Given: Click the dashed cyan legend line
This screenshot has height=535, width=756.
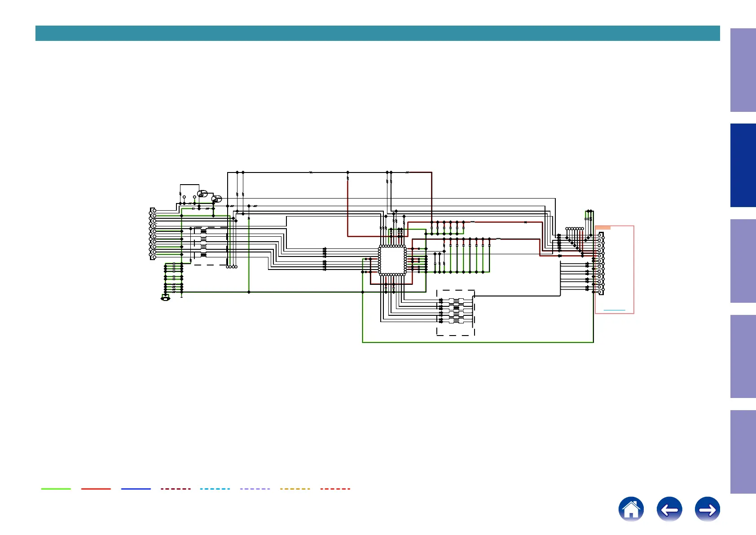Looking at the screenshot, I should click(215, 489).
